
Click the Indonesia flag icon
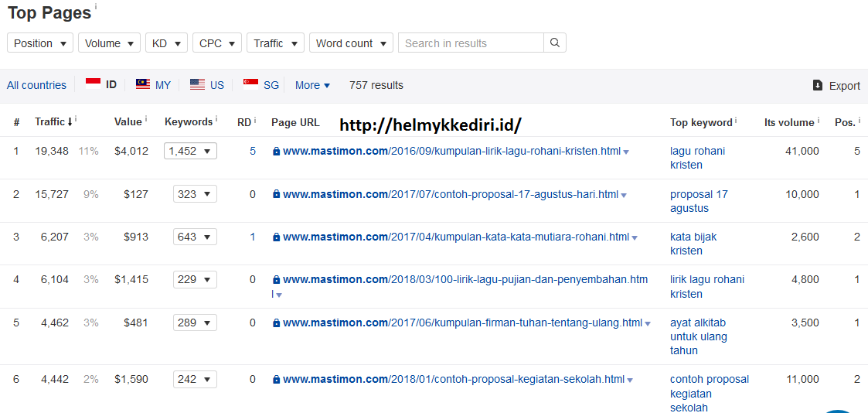pyautogui.click(x=93, y=84)
